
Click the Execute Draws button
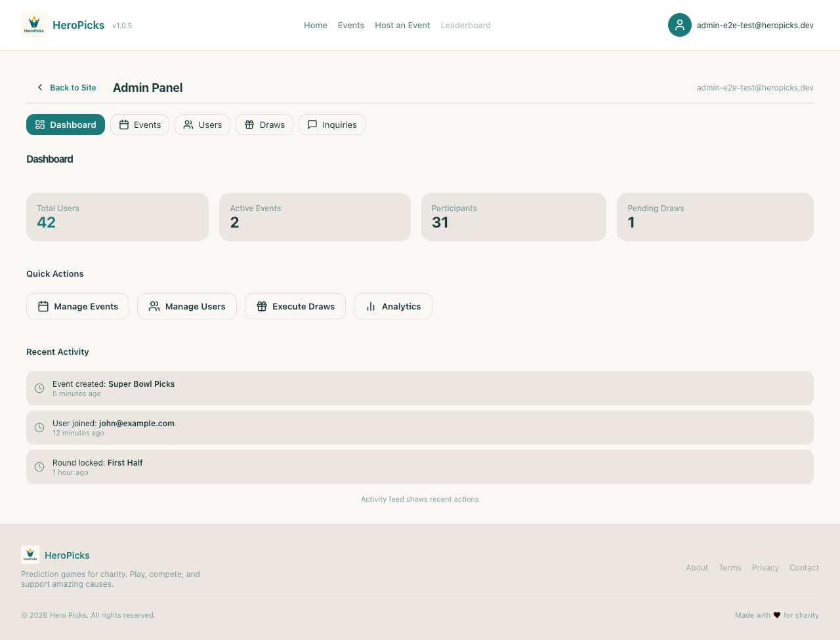295,306
